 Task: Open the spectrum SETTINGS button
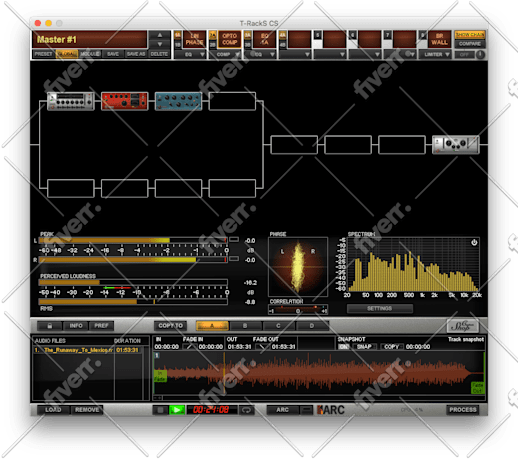pos(380,308)
